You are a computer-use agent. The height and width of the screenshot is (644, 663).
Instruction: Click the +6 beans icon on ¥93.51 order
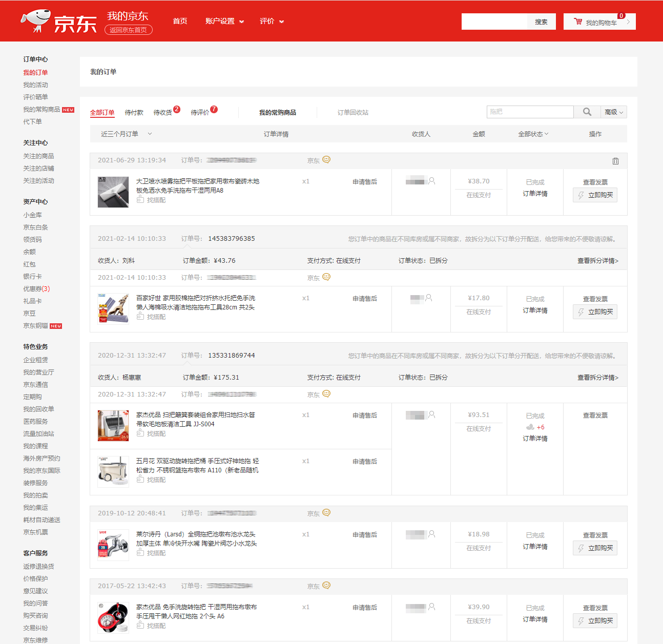530,427
